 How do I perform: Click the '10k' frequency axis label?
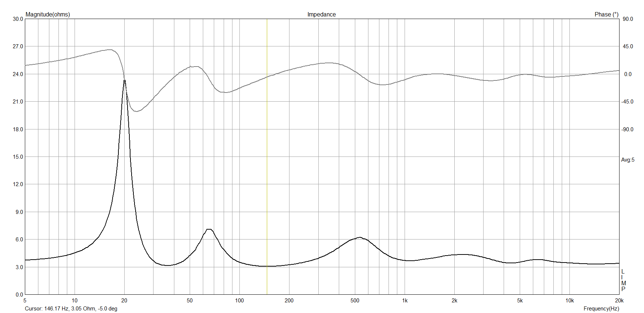(569, 301)
